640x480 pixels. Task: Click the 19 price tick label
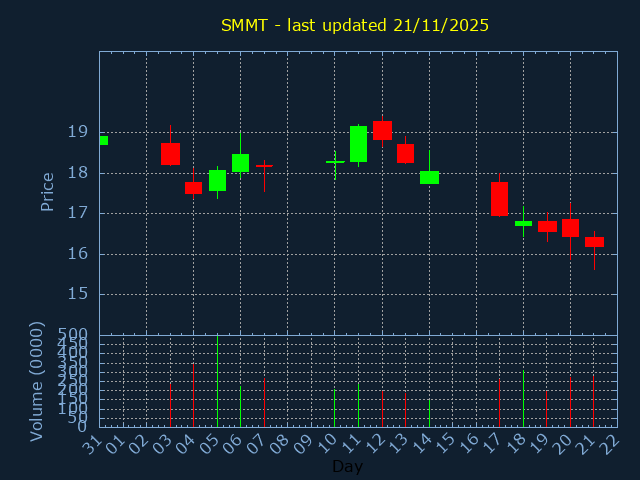click(x=77, y=132)
